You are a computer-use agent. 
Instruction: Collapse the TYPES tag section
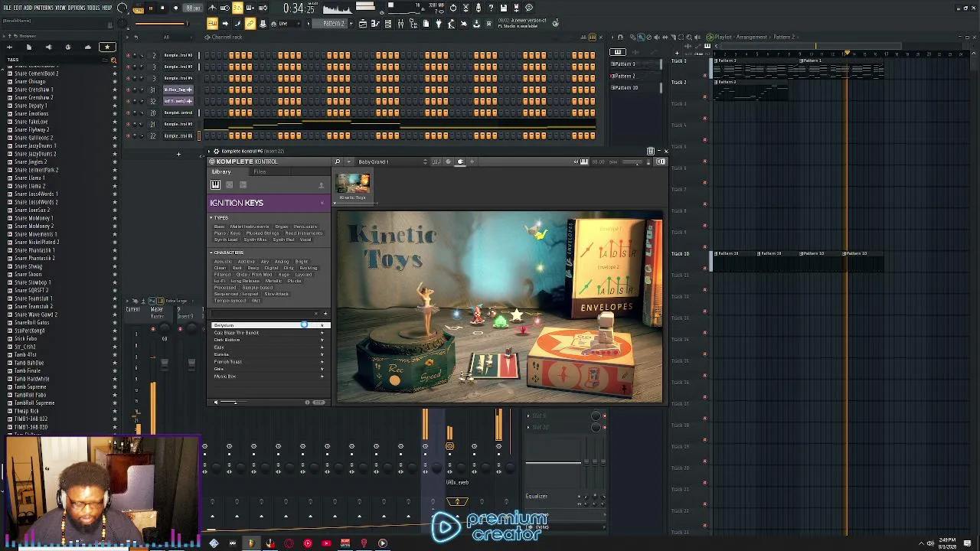coord(211,217)
